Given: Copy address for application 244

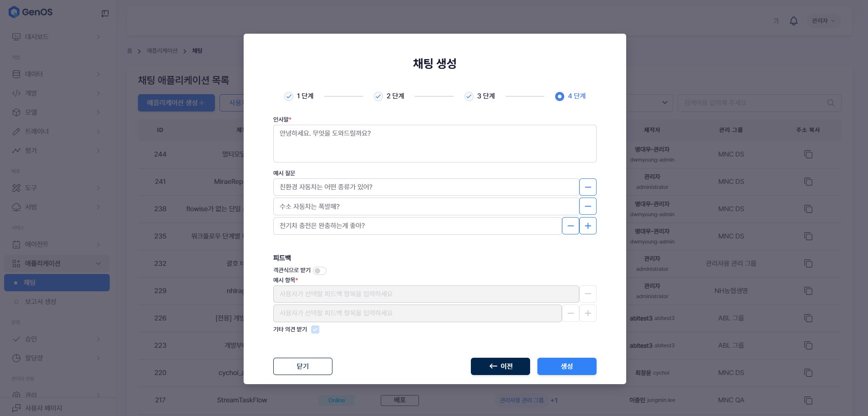Looking at the screenshot, I should (x=808, y=154).
